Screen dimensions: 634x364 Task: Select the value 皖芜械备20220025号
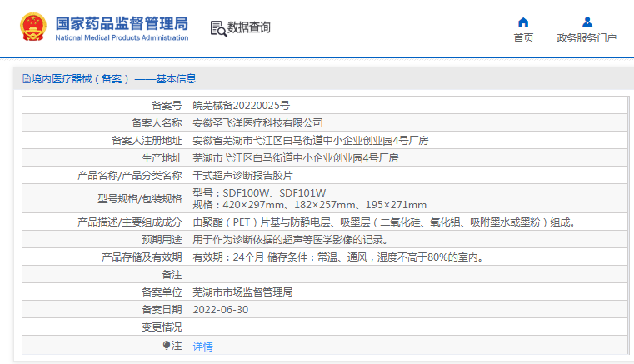coord(242,106)
